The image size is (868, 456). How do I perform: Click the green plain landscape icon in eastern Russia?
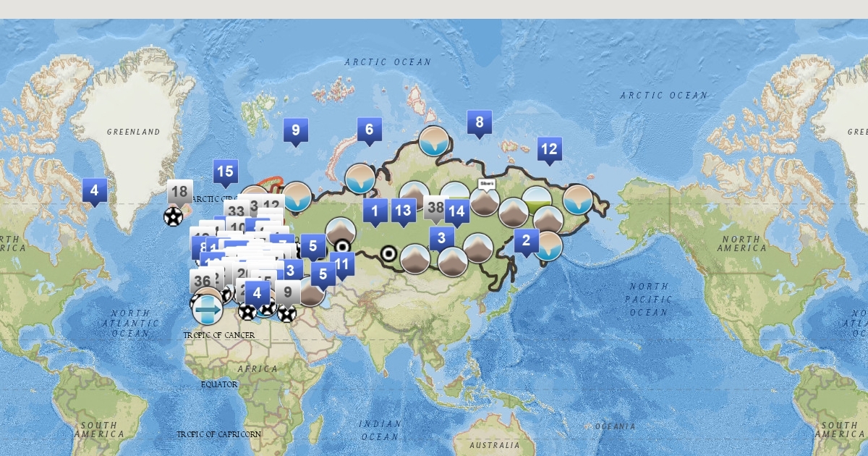coord(537,200)
